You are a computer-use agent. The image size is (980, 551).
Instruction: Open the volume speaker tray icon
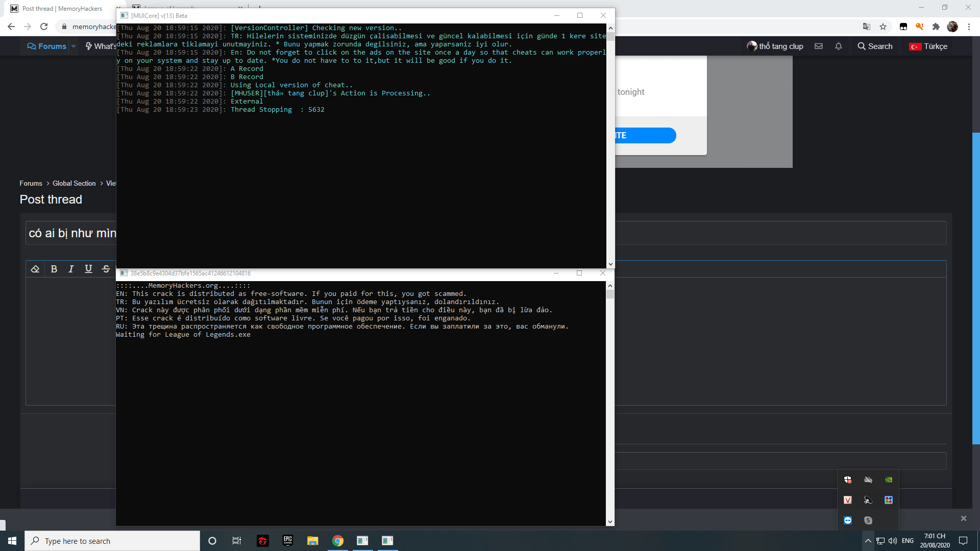(893, 541)
